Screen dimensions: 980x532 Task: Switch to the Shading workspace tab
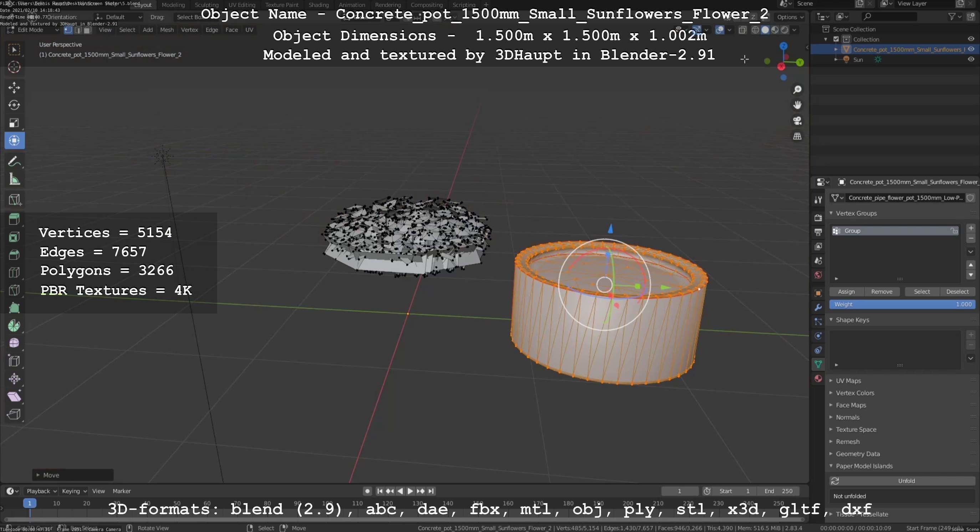point(318,5)
